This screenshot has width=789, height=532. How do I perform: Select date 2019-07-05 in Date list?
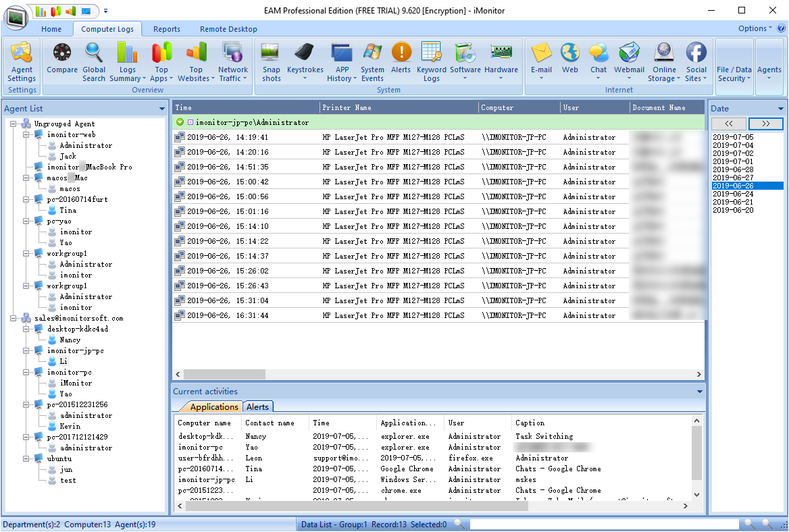[733, 137]
